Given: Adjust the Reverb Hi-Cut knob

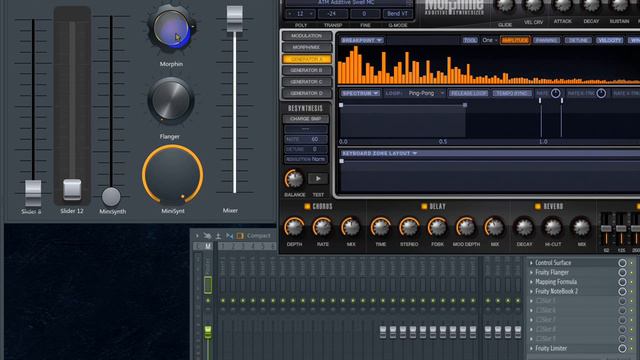Looking at the screenshot, I should [553, 228].
